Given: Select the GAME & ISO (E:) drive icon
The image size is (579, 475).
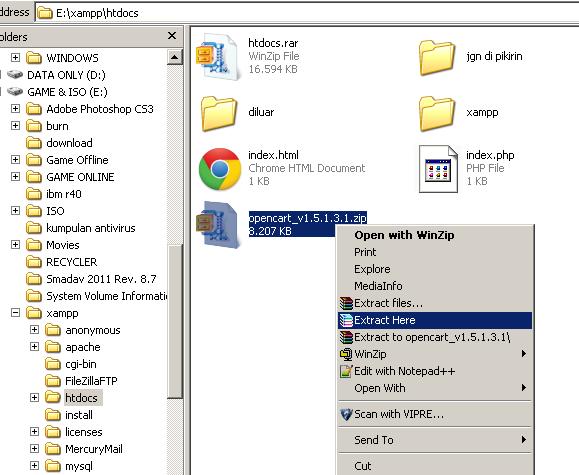Looking at the screenshot, I should click(x=15, y=92).
